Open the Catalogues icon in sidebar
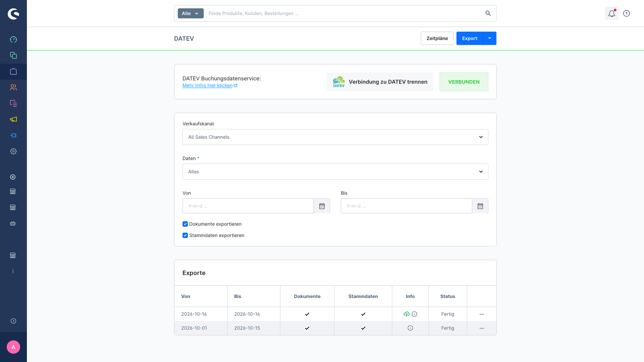Screen dimensions: 644x362 [13, 55]
